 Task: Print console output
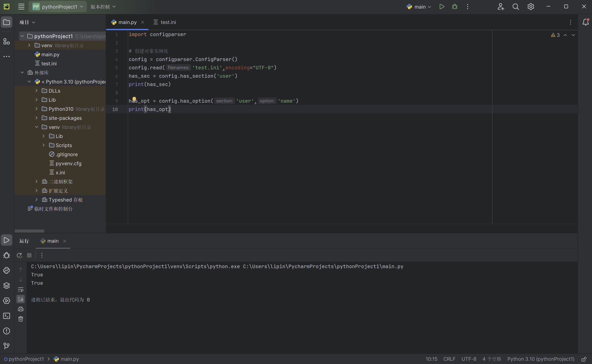point(21,309)
